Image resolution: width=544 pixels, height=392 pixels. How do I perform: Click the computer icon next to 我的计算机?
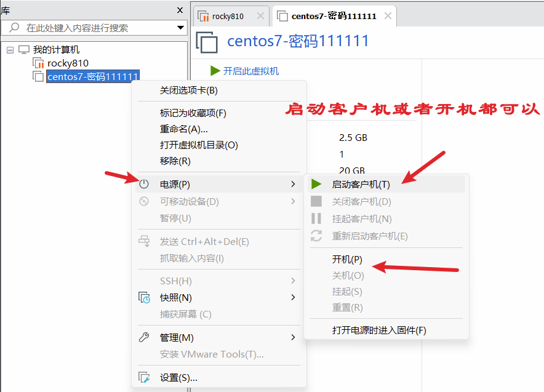(x=24, y=49)
